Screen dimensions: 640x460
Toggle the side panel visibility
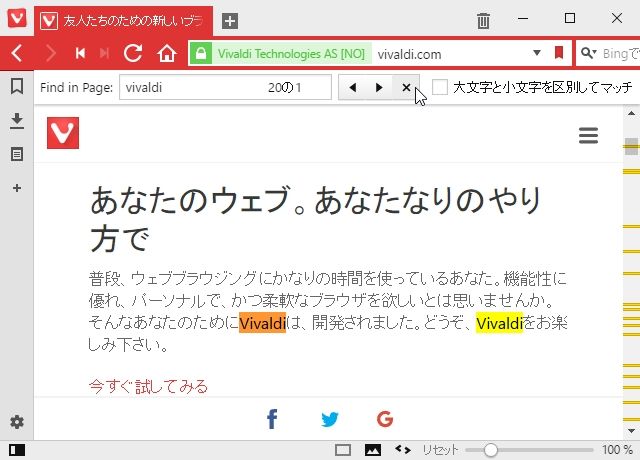(x=17, y=450)
